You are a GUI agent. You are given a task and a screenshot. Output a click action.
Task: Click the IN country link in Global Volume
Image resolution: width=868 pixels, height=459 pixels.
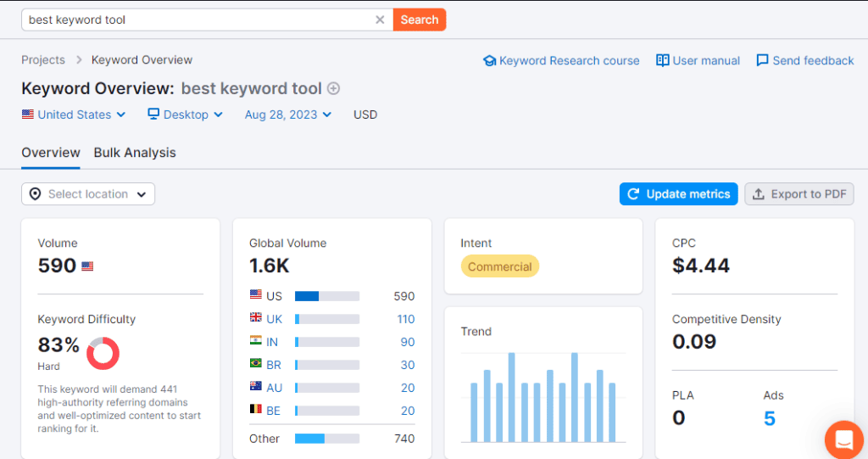[272, 342]
